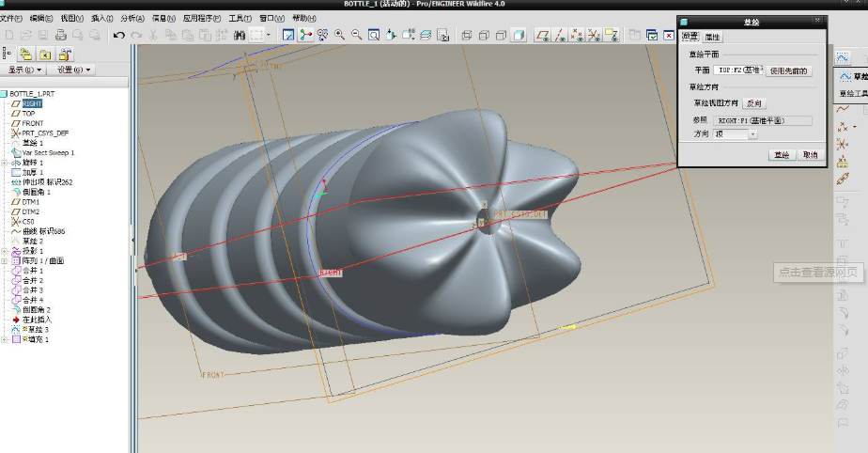Click the 平面 TOP:F2 plane field
Image resolution: width=868 pixels, height=453 pixels.
pos(739,70)
